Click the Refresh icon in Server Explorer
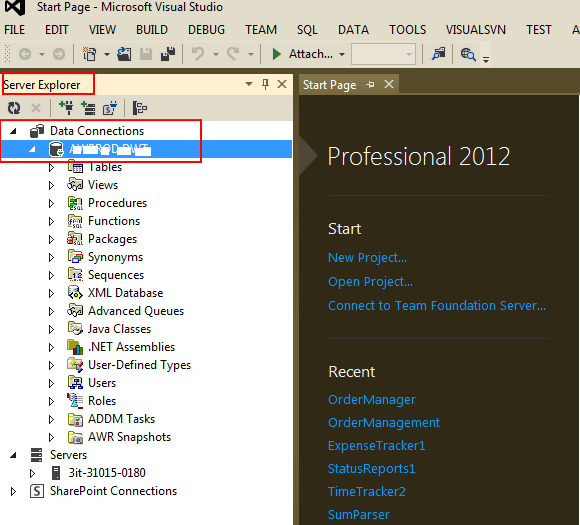 tap(14, 108)
